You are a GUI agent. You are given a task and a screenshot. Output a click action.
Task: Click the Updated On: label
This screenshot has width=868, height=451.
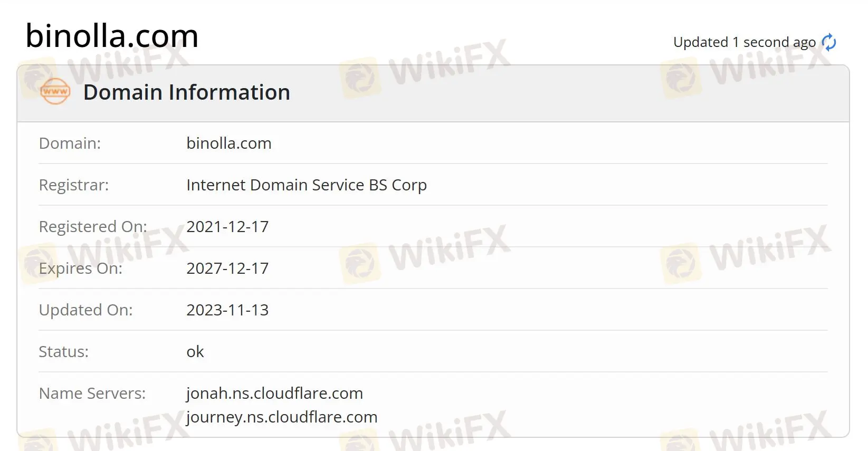[85, 310]
